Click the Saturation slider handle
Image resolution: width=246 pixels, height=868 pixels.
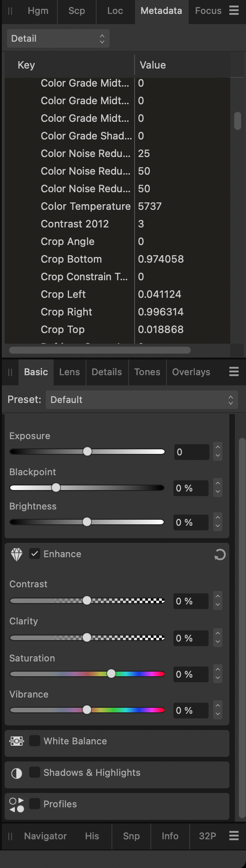pyautogui.click(x=111, y=674)
